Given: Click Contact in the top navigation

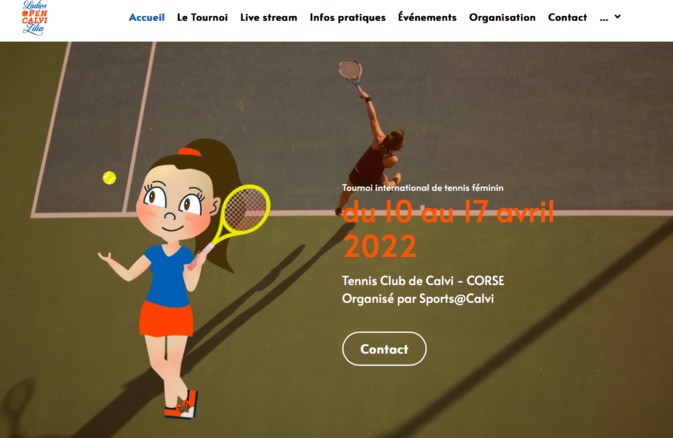Looking at the screenshot, I should (x=567, y=18).
